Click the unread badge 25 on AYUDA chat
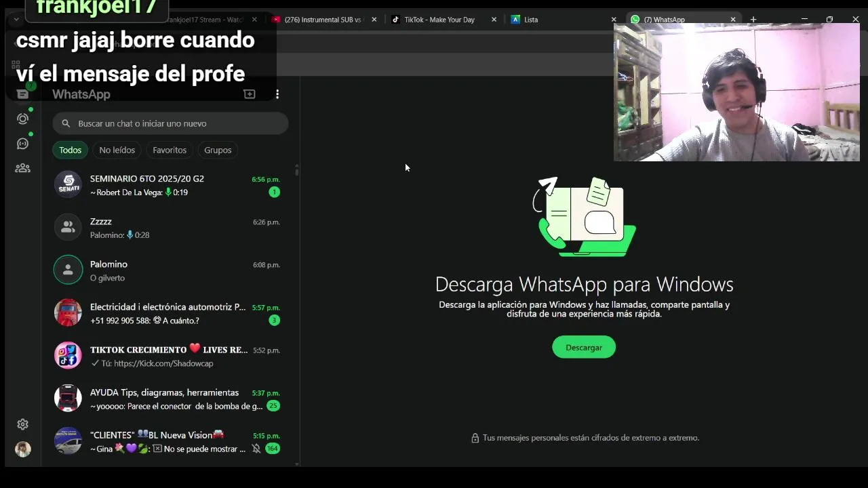This screenshot has width=868, height=488. click(273, 406)
